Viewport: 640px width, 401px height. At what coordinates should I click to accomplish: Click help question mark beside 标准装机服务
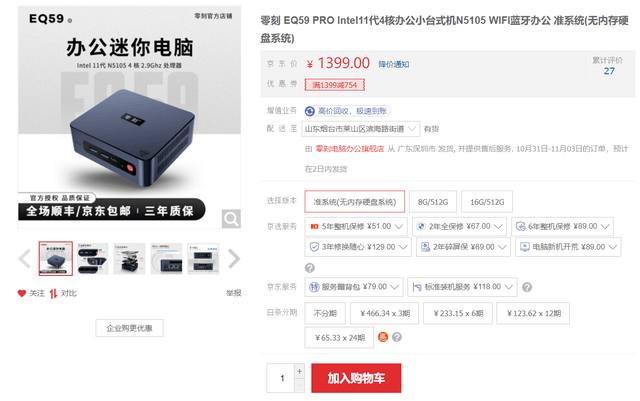[527, 287]
